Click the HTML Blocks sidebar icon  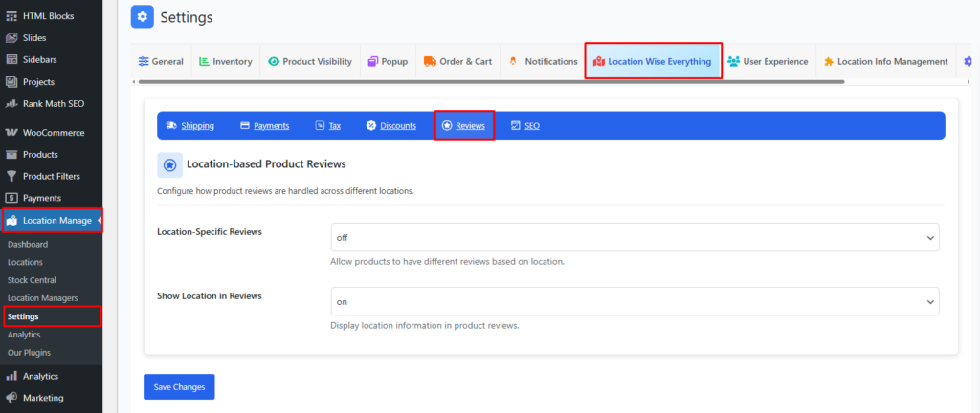(x=11, y=16)
